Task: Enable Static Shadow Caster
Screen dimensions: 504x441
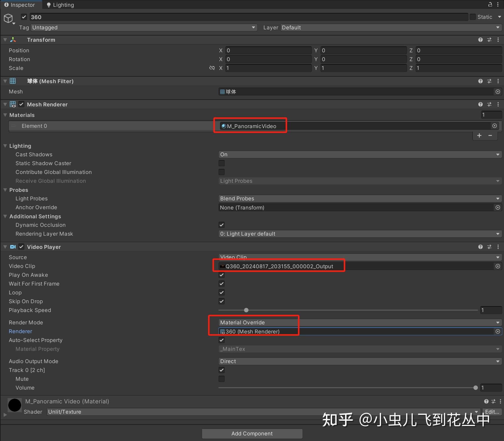Action: tap(221, 163)
